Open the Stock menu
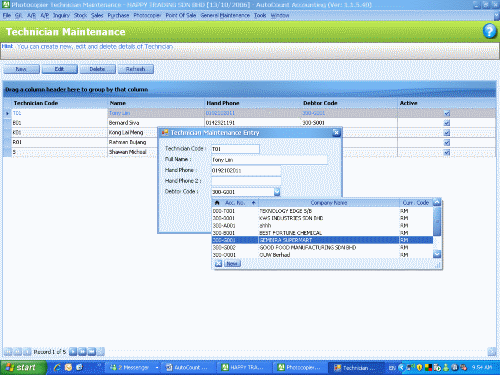This screenshot has width=500, height=375. [x=80, y=15]
